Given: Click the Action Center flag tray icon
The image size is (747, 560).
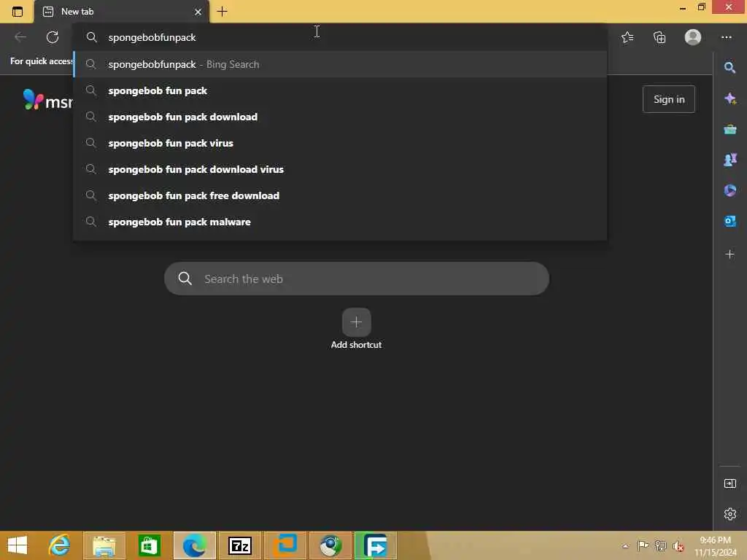Looking at the screenshot, I should (x=643, y=546).
